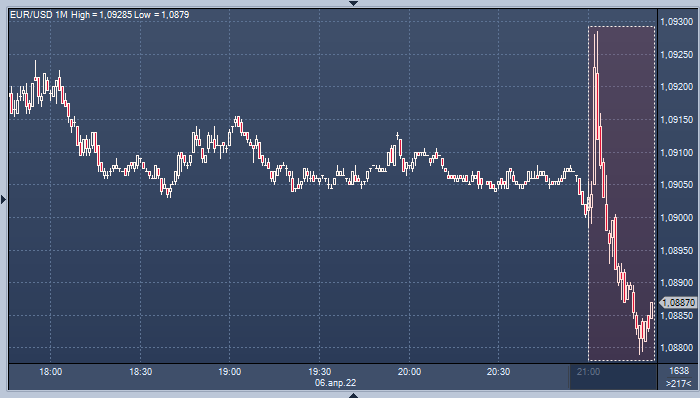Click the 19:00 time axis label
The width and height of the screenshot is (700, 398).
pos(229,372)
